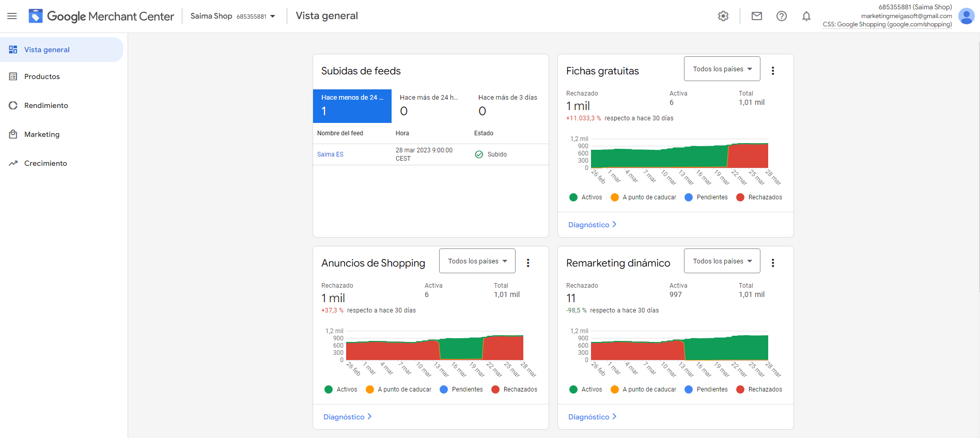Open Diagnóstico link in Anuncios de Shopping card
980x438 pixels.
(x=347, y=417)
